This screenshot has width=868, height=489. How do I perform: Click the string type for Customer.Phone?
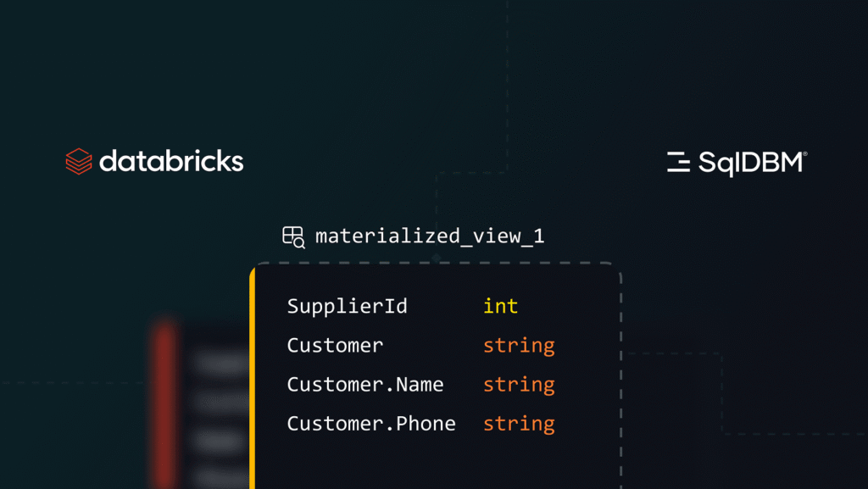tap(519, 425)
